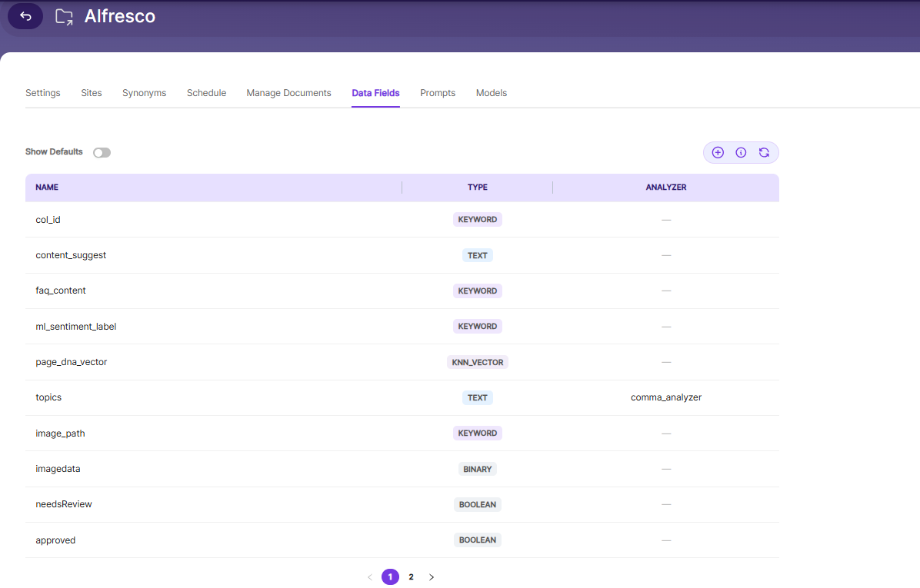
Task: Open the Settings tab
Action: 43,93
